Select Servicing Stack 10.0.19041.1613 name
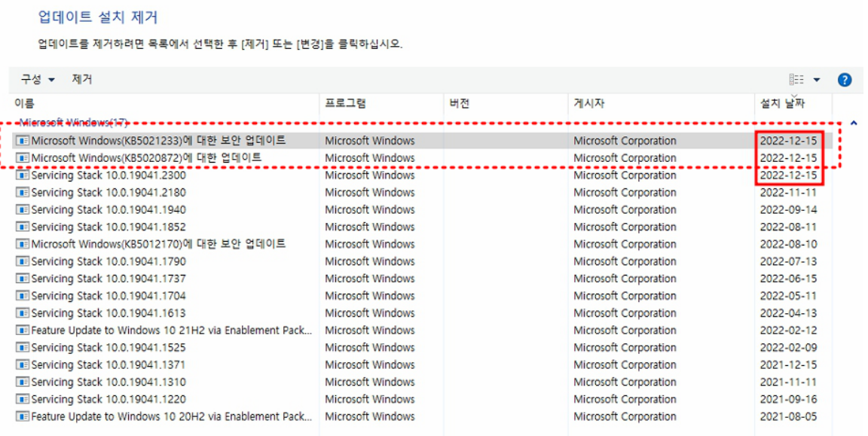Screen dimensions: 868x436 coord(108,313)
